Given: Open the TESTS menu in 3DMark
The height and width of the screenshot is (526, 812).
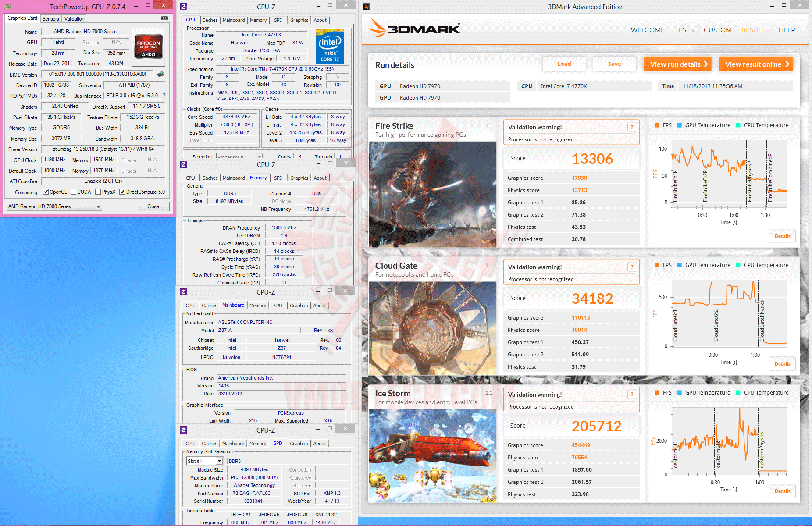Looking at the screenshot, I should (684, 30).
